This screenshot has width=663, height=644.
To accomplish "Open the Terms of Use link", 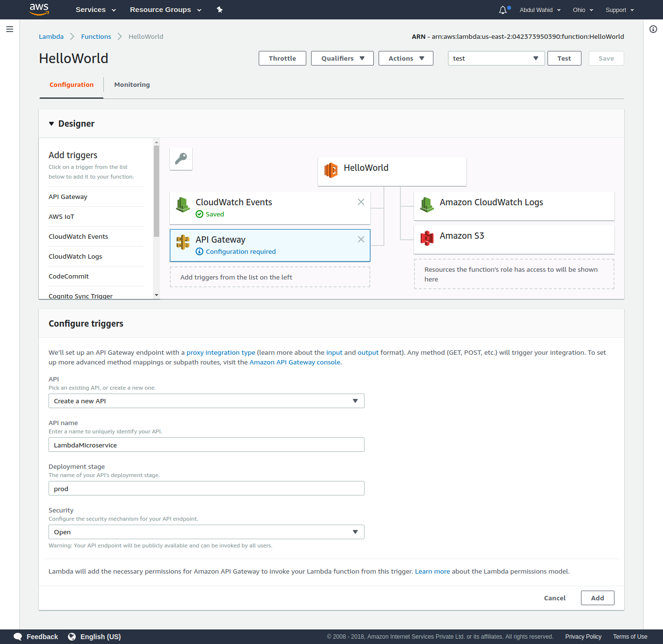I will click(x=630, y=637).
